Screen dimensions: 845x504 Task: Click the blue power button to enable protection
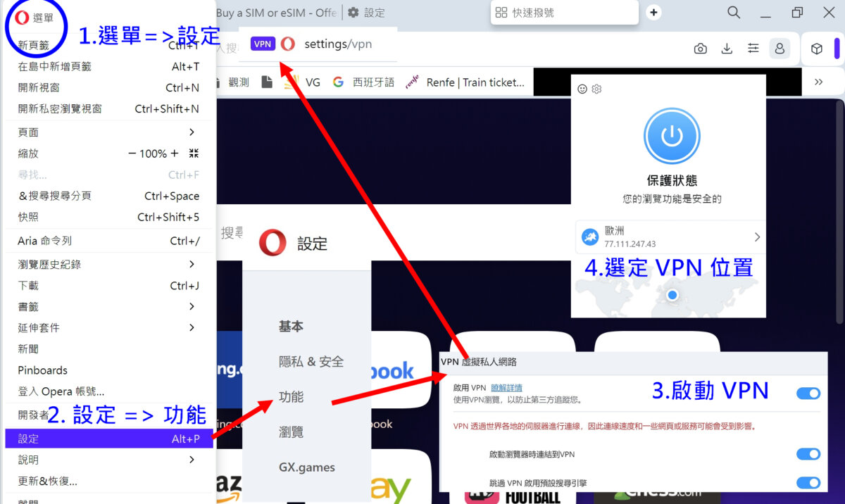click(x=671, y=135)
